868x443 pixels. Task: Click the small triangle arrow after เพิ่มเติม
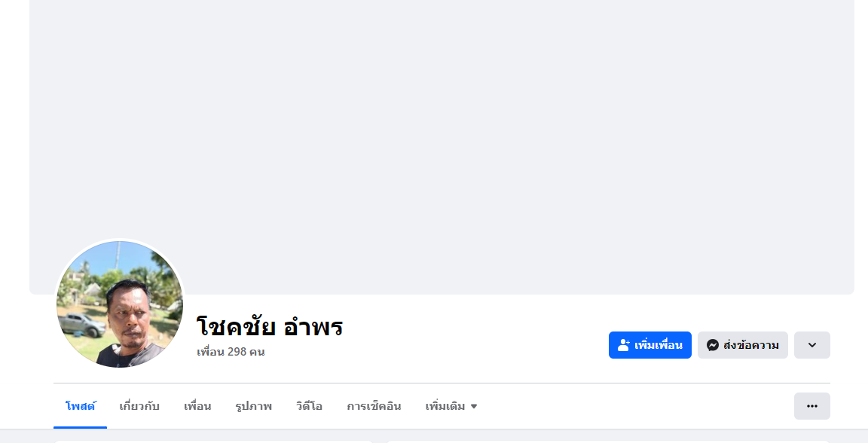pyautogui.click(x=474, y=407)
